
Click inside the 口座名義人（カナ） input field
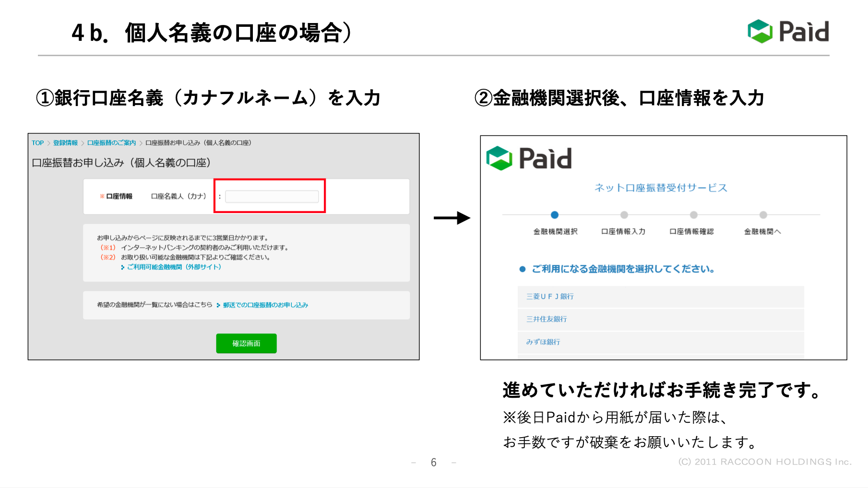coord(271,196)
